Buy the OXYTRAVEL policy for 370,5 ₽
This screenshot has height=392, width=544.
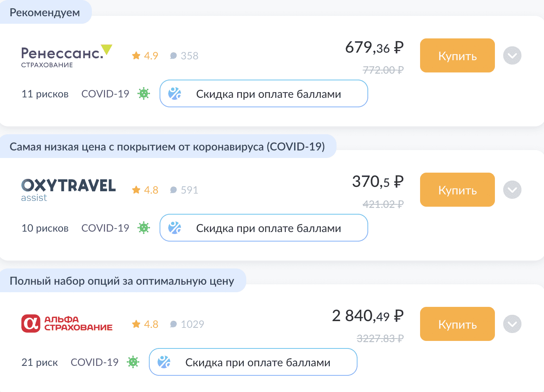coord(457,190)
